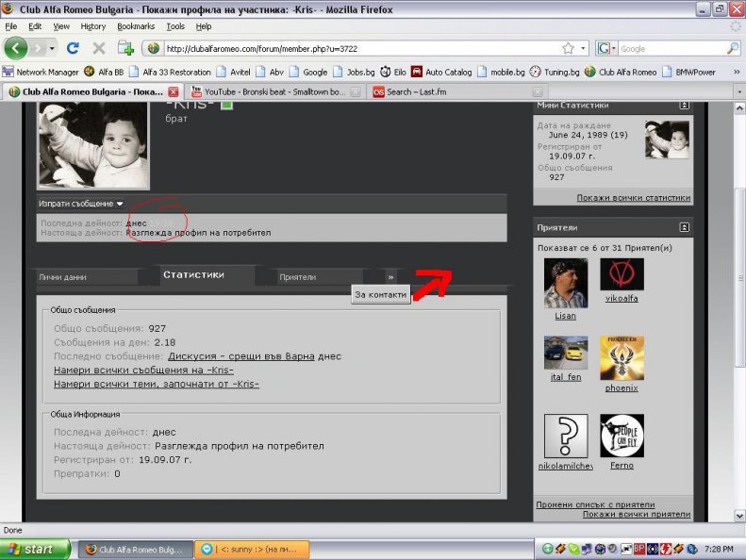Screen dimensions: 746x560
Task: Expand more profile tabs with » arrow
Action: click(390, 277)
